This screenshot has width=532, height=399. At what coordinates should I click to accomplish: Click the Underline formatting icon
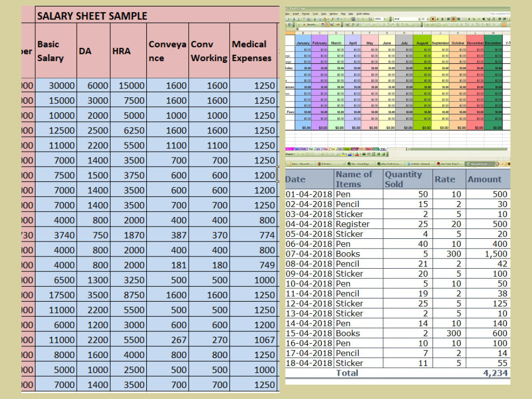click(x=443, y=19)
